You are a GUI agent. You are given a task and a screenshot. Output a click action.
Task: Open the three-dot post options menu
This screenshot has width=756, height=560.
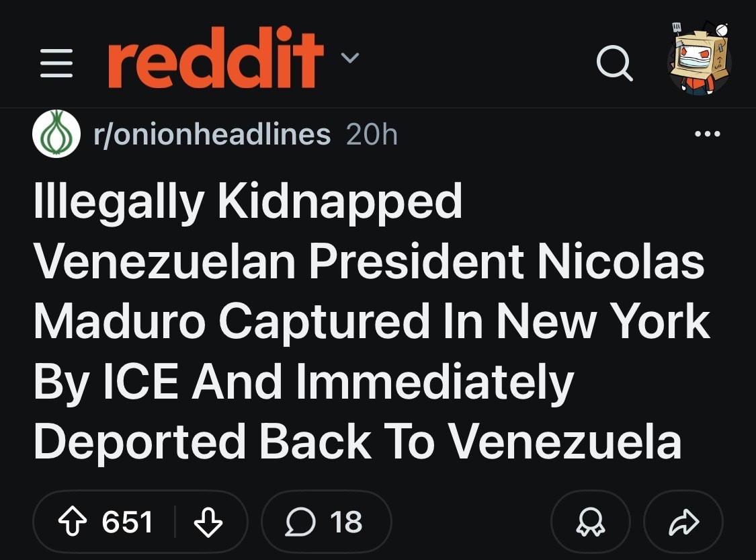pos(708,134)
